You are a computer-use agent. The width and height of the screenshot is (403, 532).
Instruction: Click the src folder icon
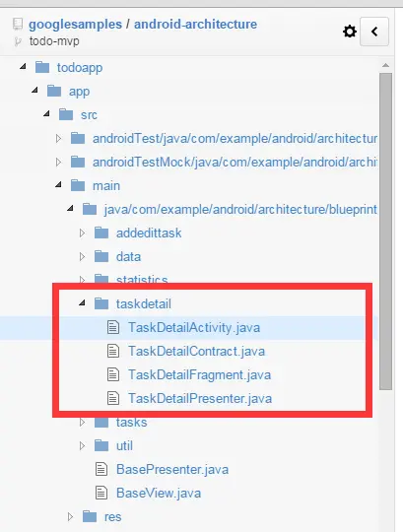[x=66, y=114]
